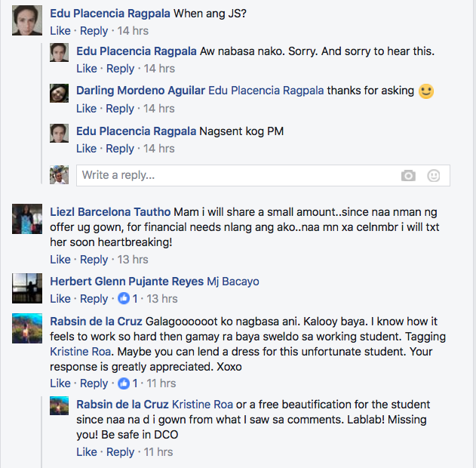Viewport: 476px width, 468px height.
Task: Click camera icon in reply box
Action: click(x=408, y=176)
